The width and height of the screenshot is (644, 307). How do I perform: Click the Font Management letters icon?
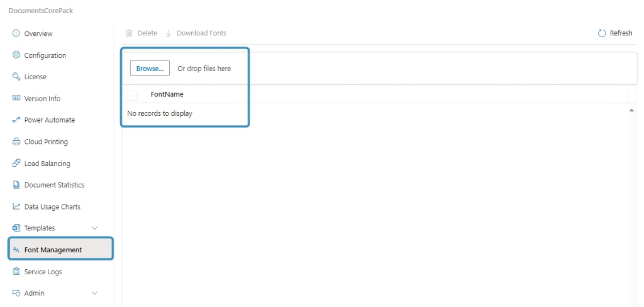pos(16,250)
